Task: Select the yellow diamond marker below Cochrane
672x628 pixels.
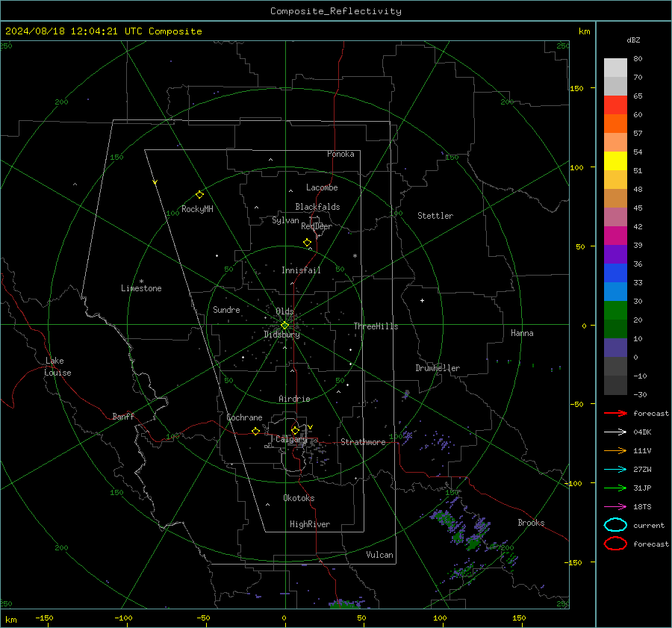Action: point(255,432)
